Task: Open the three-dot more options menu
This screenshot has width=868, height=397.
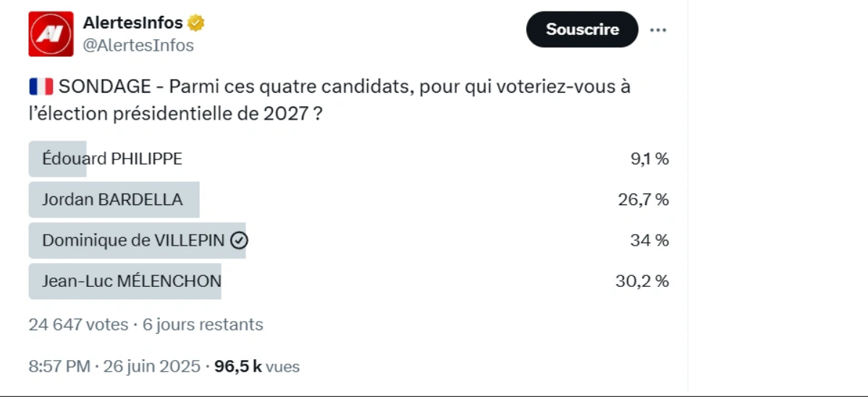Action: pos(657,30)
